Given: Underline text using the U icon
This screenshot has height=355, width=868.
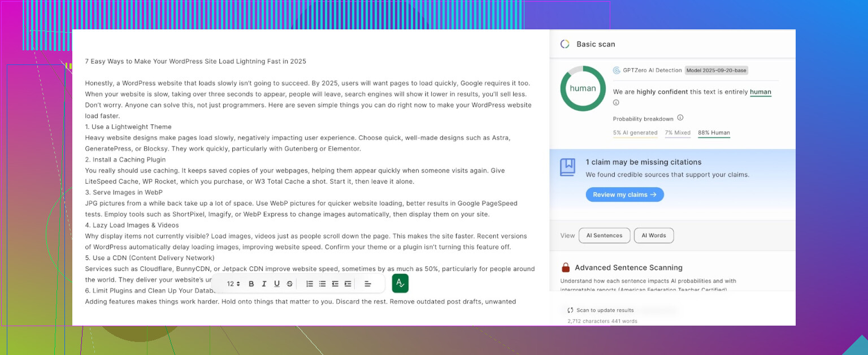Looking at the screenshot, I should tap(277, 284).
